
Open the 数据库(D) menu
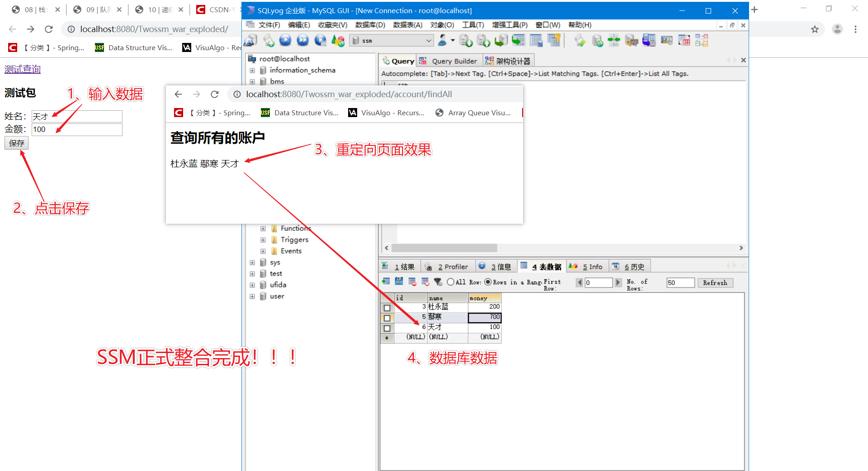coord(370,25)
